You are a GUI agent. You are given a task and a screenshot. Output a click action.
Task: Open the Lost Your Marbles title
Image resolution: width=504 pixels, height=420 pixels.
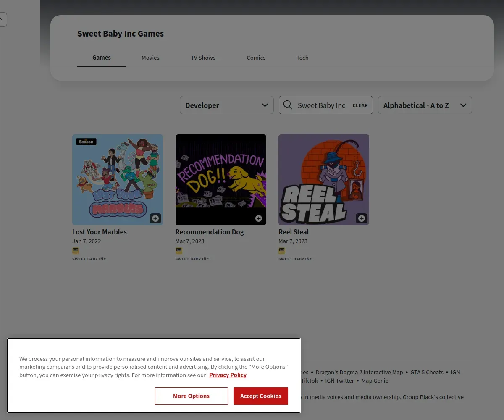tap(100, 232)
